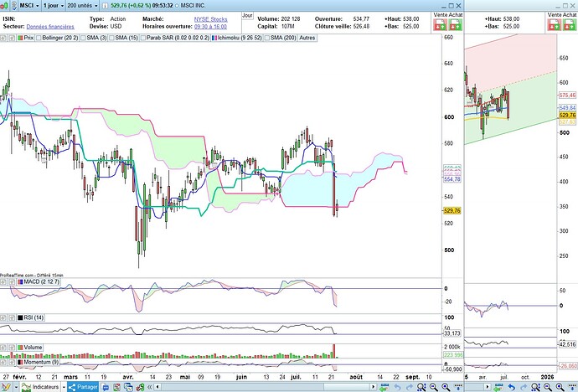
Task: Open the '200 unités' dropdown
Action: (83, 6)
